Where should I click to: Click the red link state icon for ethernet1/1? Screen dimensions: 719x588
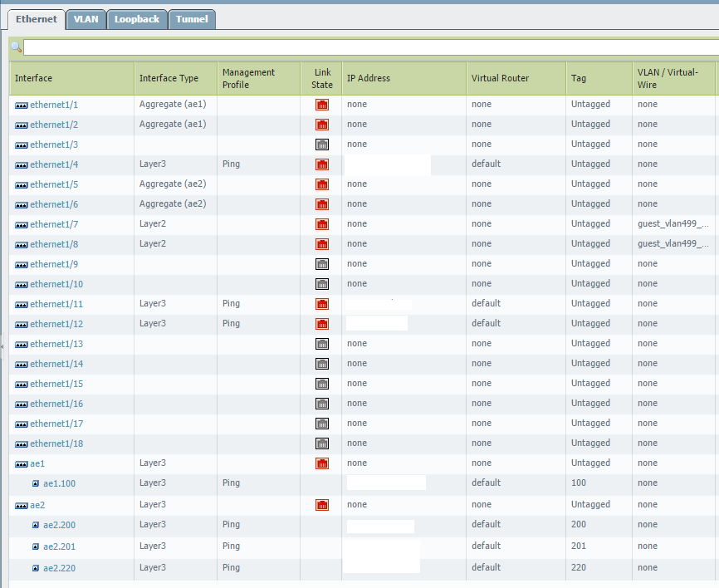[322, 105]
